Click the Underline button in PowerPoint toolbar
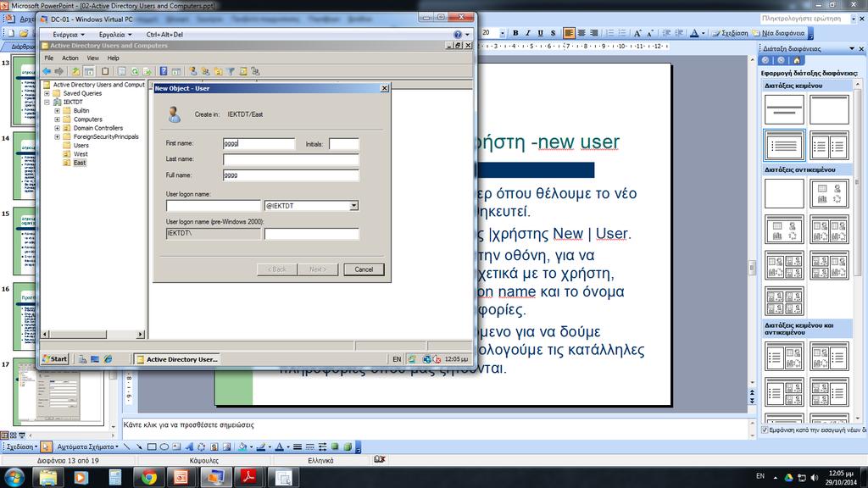The image size is (868, 488). (x=540, y=33)
